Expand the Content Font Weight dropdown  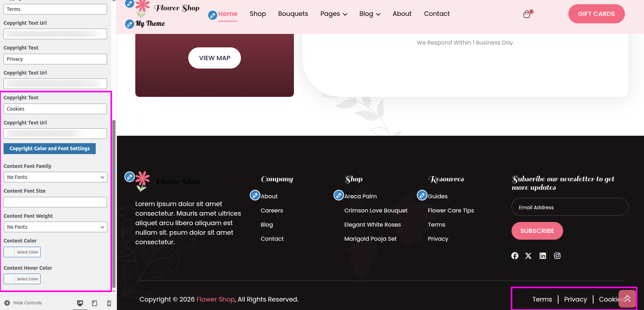pyautogui.click(x=55, y=227)
